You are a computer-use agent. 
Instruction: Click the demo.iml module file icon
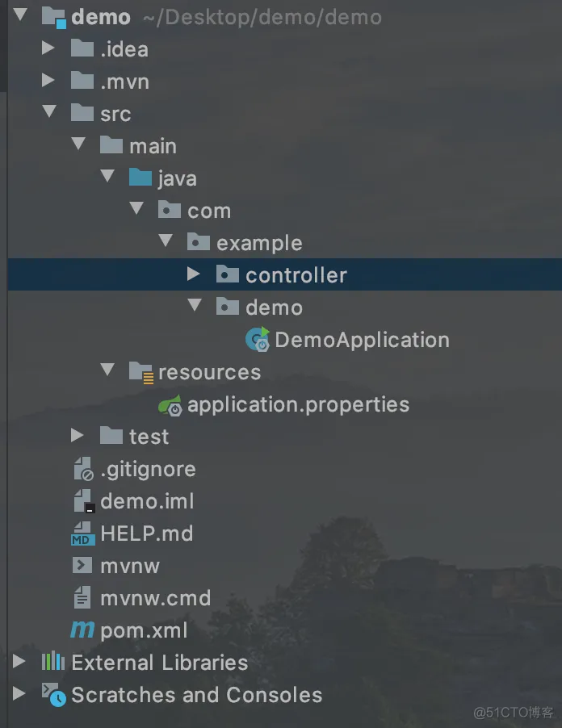tap(83, 501)
